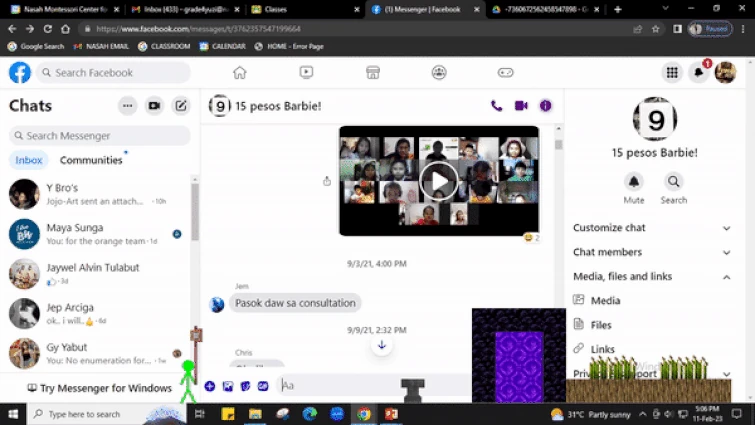Open the CALENDAR bookmark
Screen dimensions: 755x425
pyautogui.click(x=222, y=47)
